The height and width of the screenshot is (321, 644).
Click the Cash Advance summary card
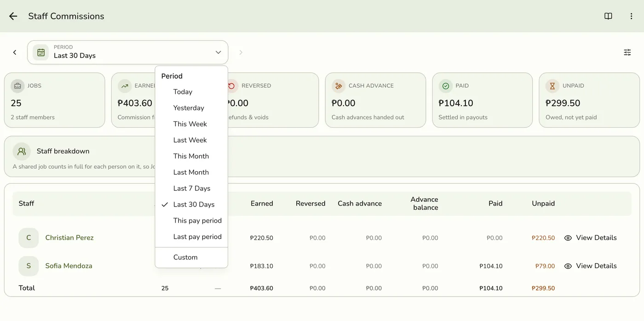(375, 100)
